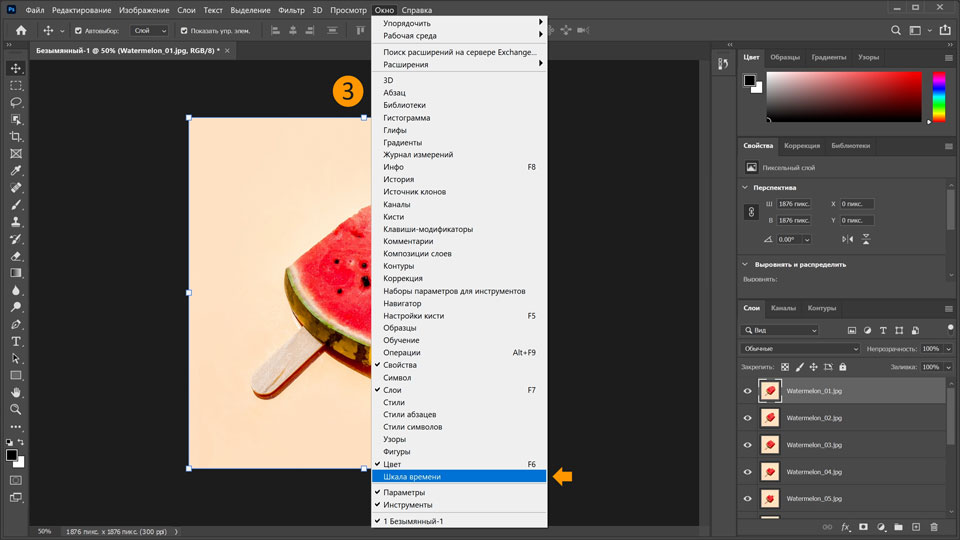This screenshot has height=540, width=960.
Task: Click the color picker gradient field
Action: tap(844, 97)
